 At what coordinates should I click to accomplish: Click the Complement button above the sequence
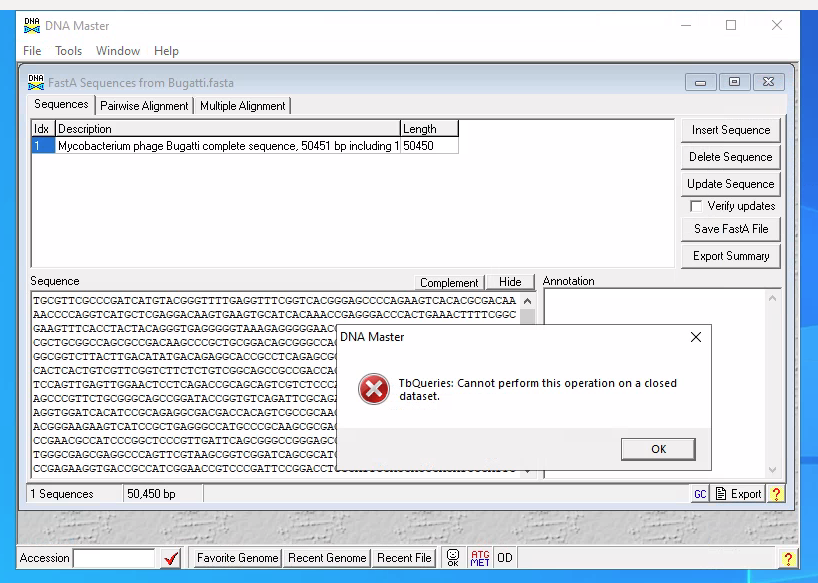[449, 283]
